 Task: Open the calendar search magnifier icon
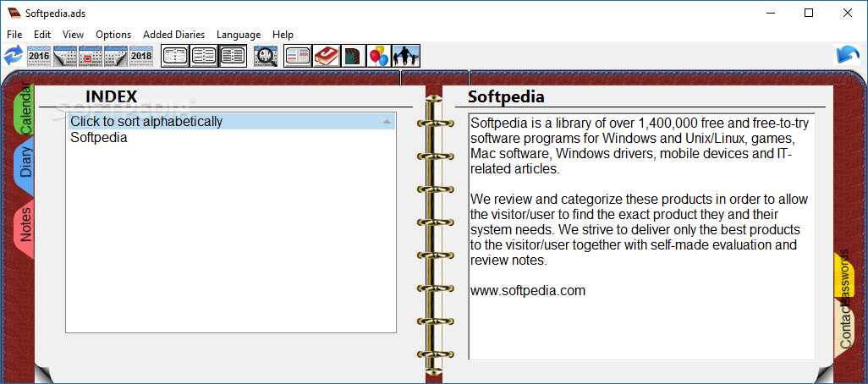pos(266,56)
